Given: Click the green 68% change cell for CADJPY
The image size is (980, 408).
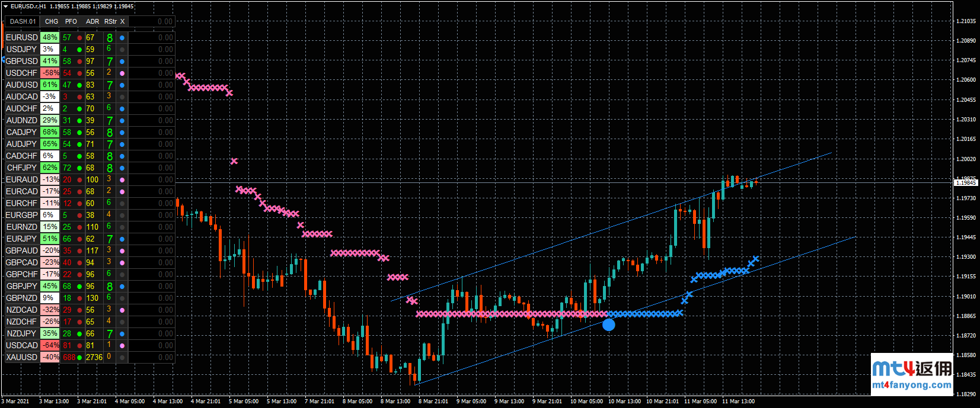Looking at the screenshot, I should pos(50,132).
